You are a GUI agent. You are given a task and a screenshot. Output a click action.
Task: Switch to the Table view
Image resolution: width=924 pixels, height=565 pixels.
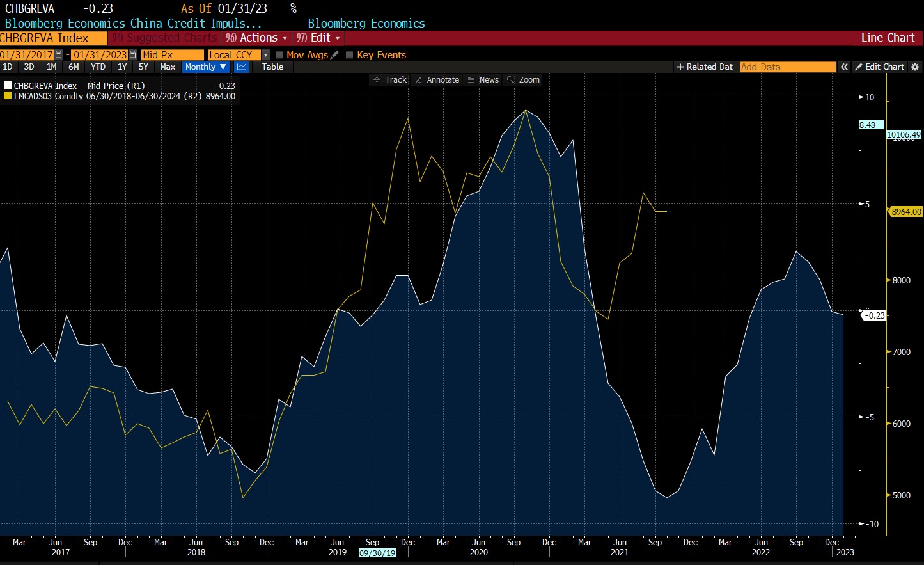pyautogui.click(x=272, y=67)
